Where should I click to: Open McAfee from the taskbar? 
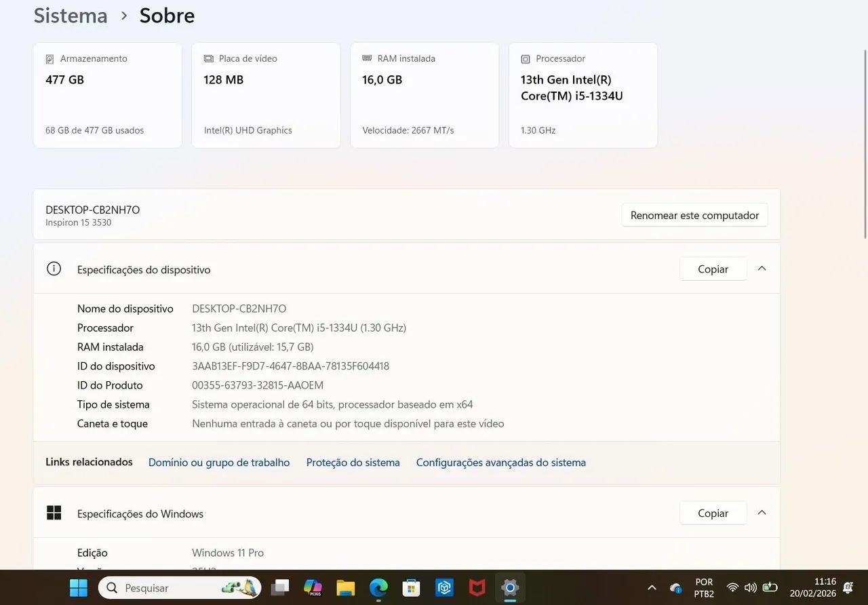coord(477,587)
